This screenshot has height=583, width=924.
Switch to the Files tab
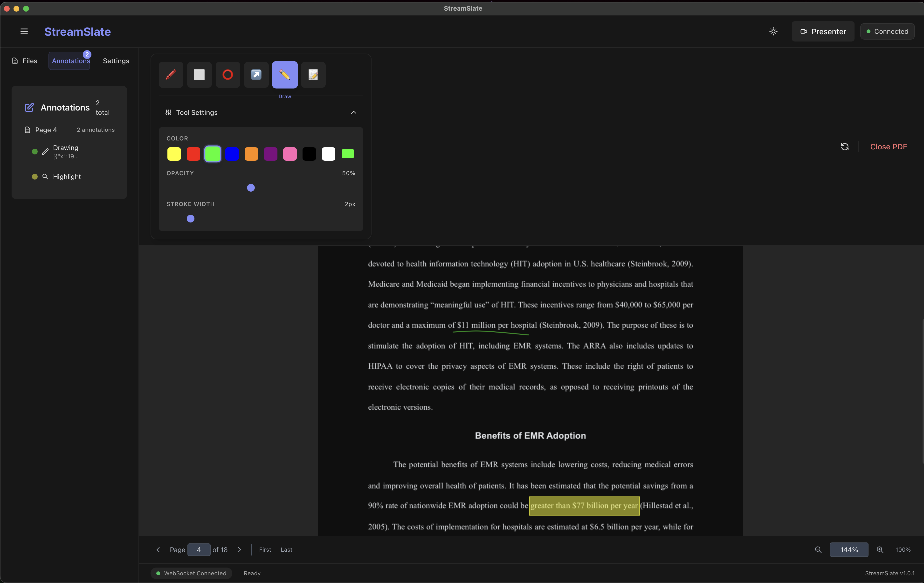tap(25, 61)
